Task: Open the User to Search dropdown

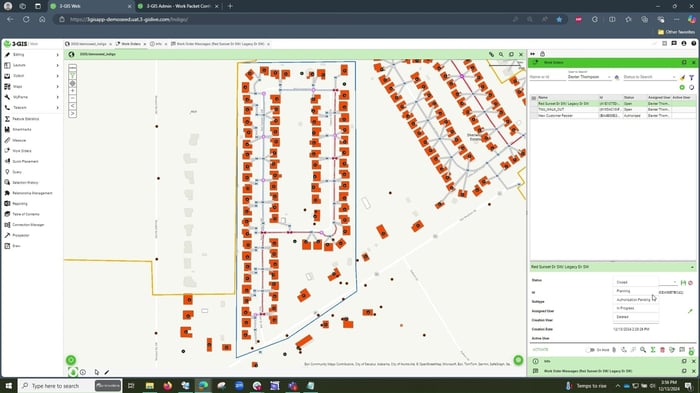Action: 589,77
